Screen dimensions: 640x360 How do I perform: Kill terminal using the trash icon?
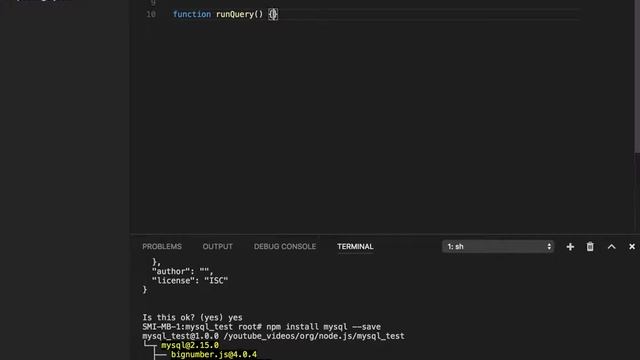(590, 247)
